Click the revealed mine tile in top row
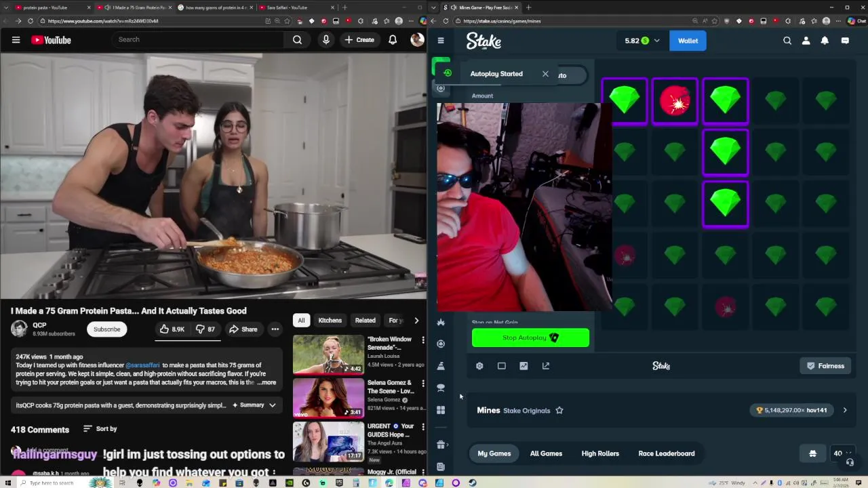This screenshot has width=868, height=488. (x=675, y=102)
